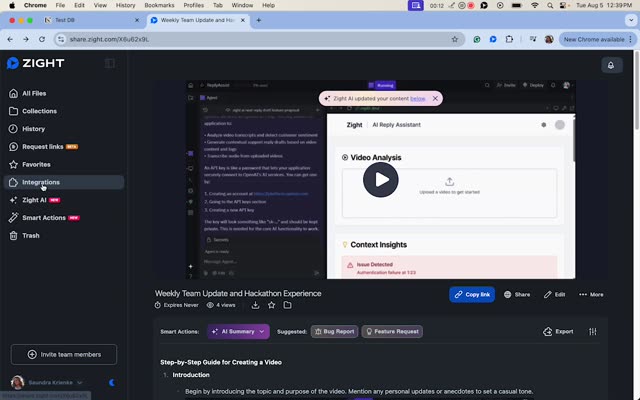
Task: Expand the AI Summary dropdown
Action: click(x=238, y=331)
